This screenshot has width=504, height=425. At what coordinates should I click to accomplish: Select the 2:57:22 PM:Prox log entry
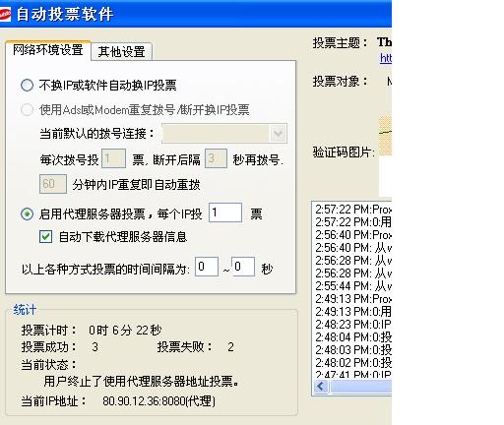click(353, 210)
